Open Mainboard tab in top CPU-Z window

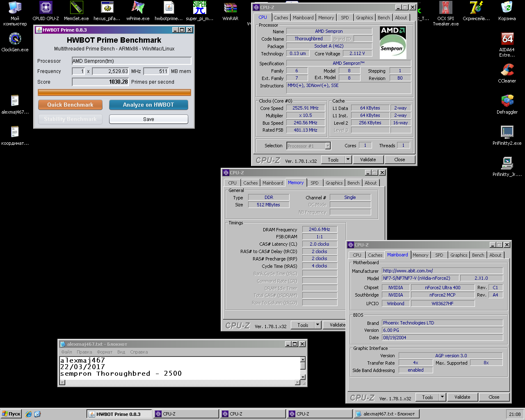303,18
